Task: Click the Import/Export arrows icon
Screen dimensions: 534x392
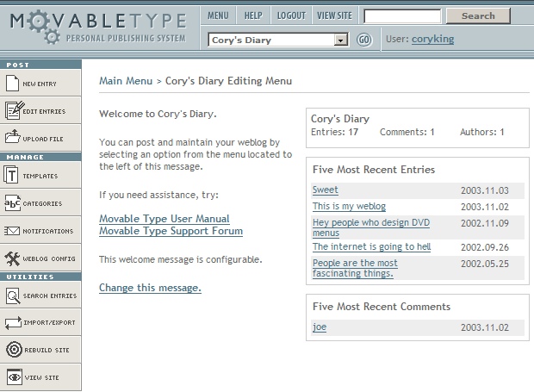Action: tap(13, 323)
